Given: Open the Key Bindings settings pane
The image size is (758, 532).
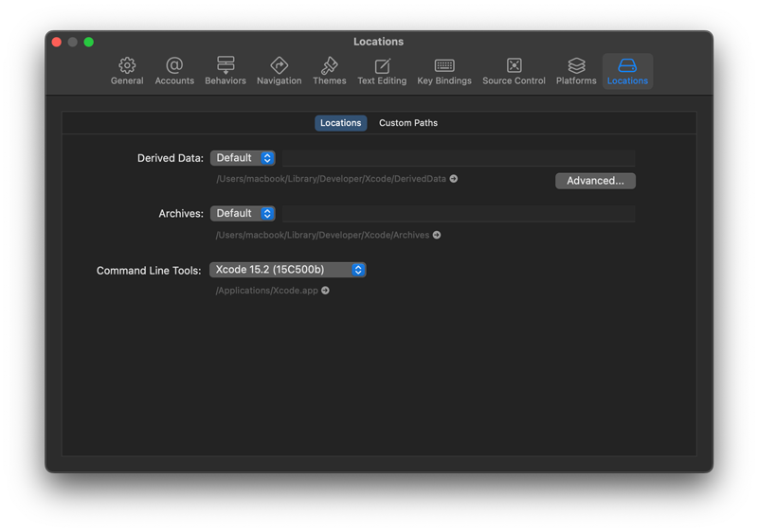Looking at the screenshot, I should (444, 71).
